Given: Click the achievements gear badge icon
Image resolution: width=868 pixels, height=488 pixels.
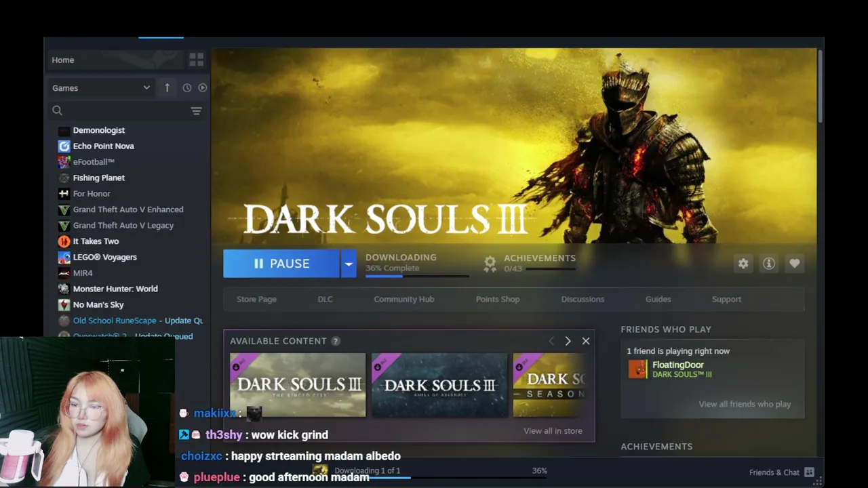Looking at the screenshot, I should coord(490,264).
